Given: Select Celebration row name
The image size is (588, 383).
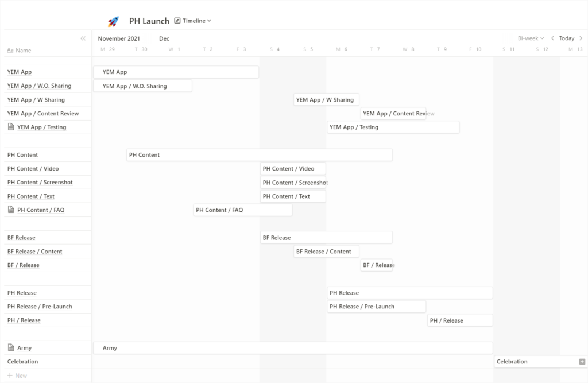Looking at the screenshot, I should pos(22,362).
